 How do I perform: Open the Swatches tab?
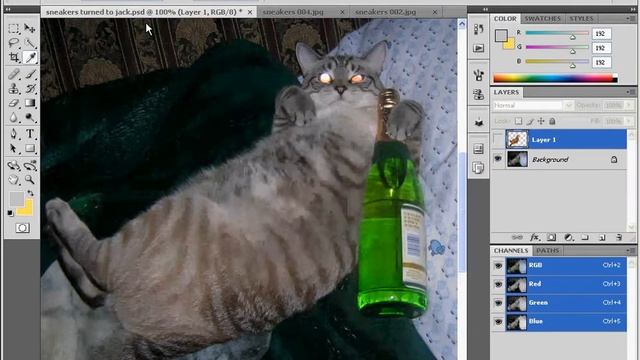542,18
